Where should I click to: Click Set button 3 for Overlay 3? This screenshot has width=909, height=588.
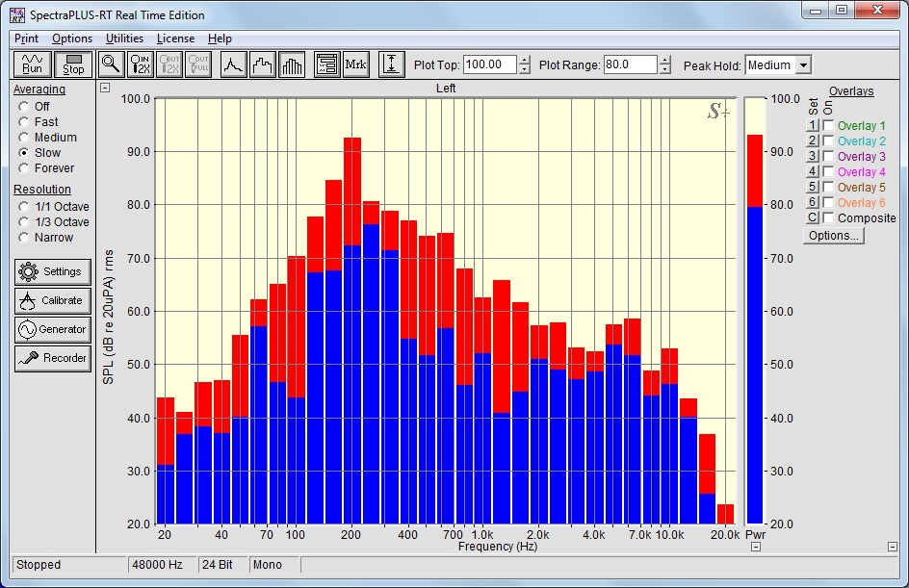pos(812,156)
